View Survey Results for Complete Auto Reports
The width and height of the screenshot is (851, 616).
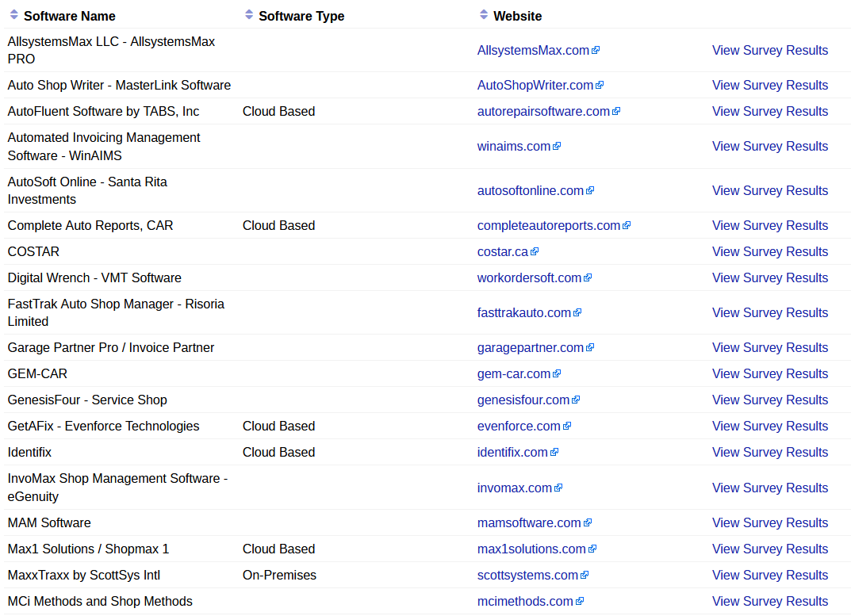pyautogui.click(x=769, y=225)
